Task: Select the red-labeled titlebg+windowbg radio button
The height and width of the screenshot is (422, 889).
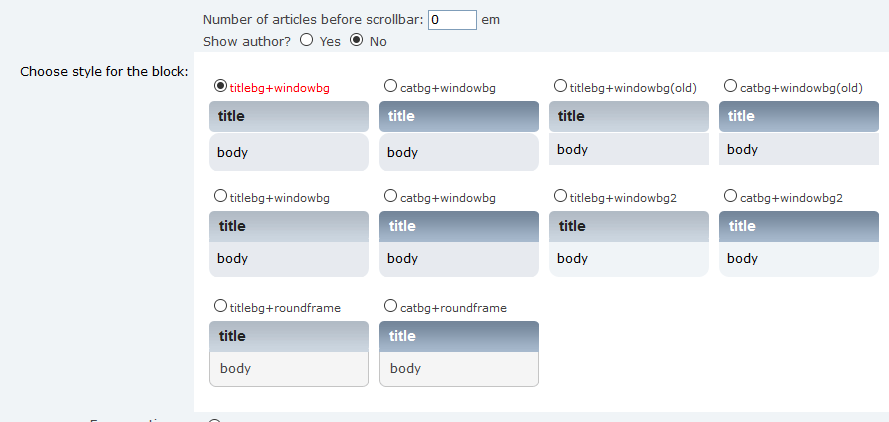Action: (220, 87)
